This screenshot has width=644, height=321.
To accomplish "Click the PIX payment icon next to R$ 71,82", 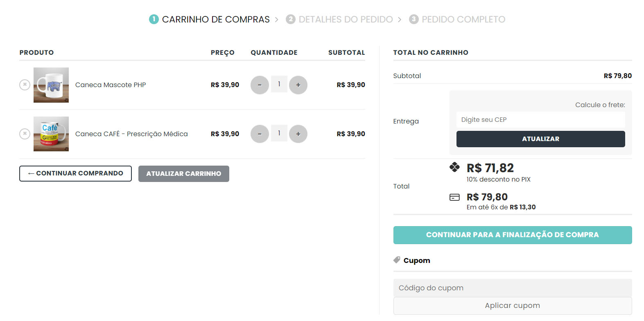I will (455, 168).
